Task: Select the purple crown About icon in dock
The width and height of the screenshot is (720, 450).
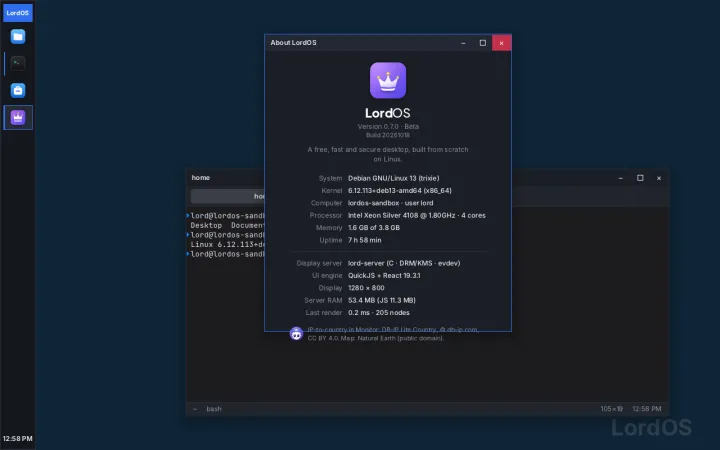Action: [18, 118]
